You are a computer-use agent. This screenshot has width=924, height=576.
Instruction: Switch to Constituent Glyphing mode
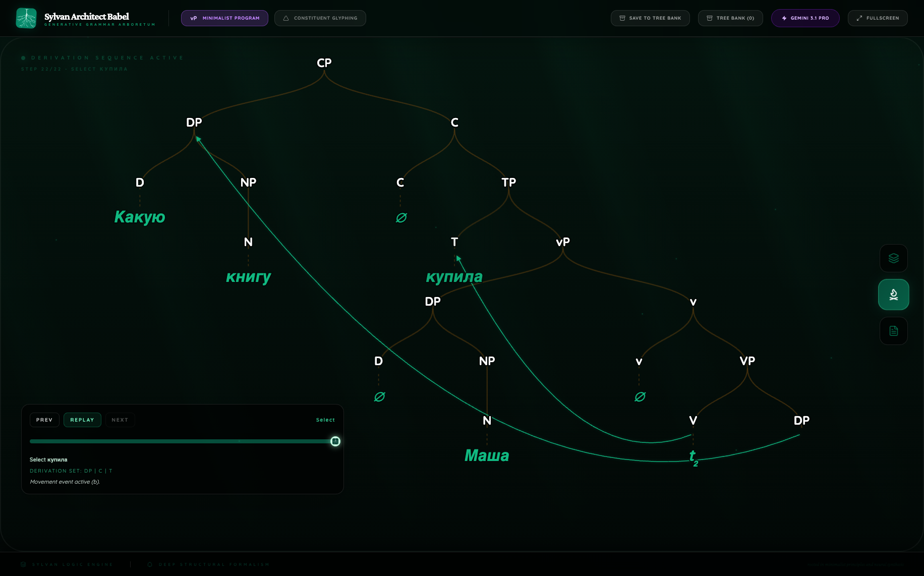coord(320,18)
